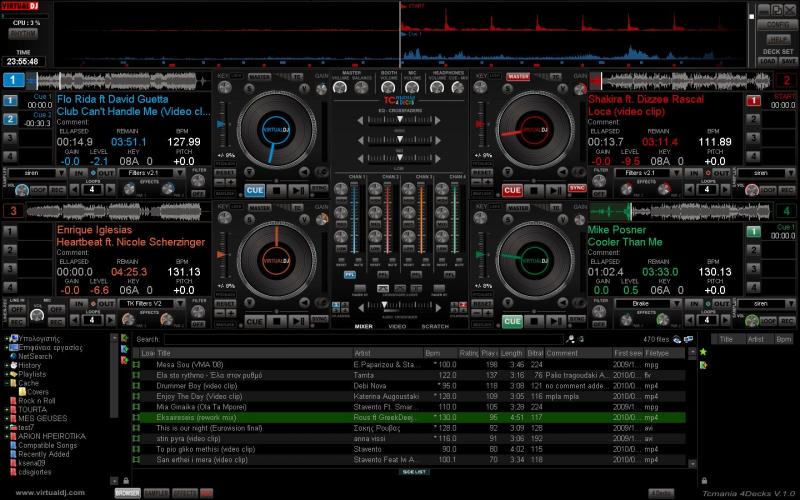800x500 pixels.
Task: Click the yellow star icon in side list
Action: (703, 352)
